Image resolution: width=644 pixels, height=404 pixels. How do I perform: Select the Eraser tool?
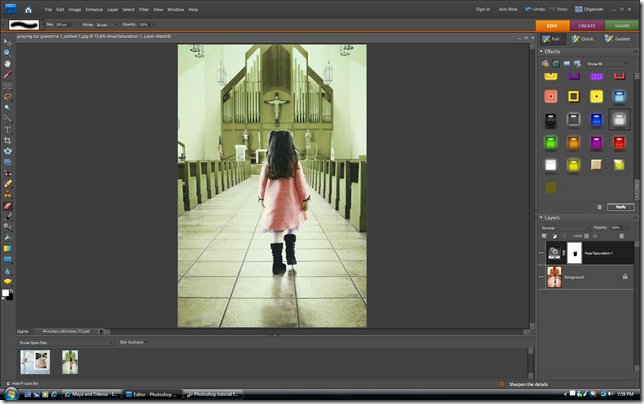pos(7,206)
